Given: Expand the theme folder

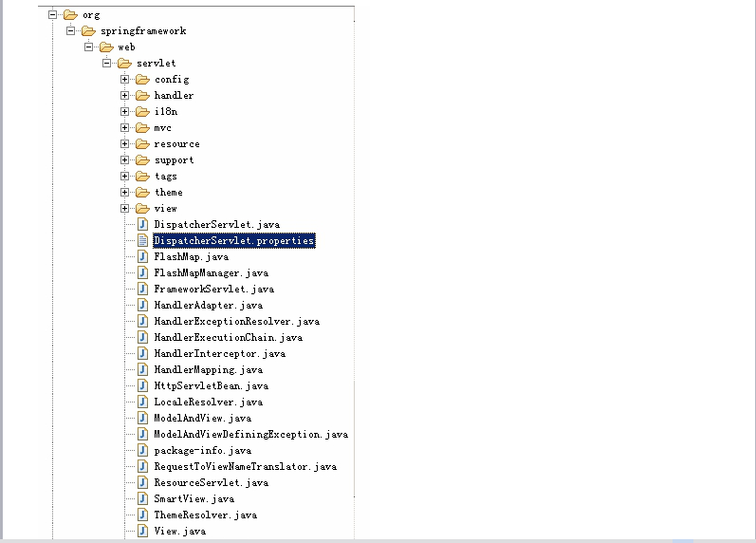Looking at the screenshot, I should coord(125,192).
